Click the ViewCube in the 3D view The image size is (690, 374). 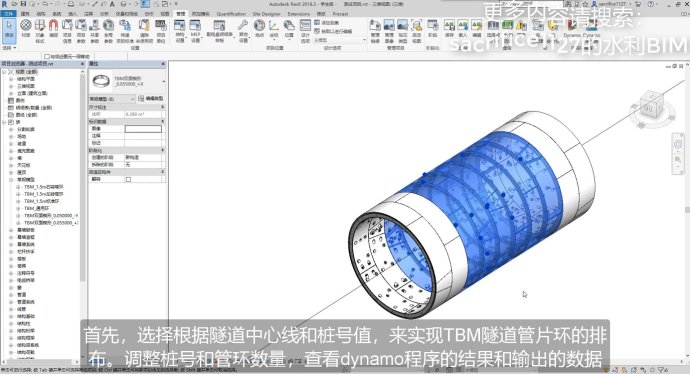tap(651, 104)
